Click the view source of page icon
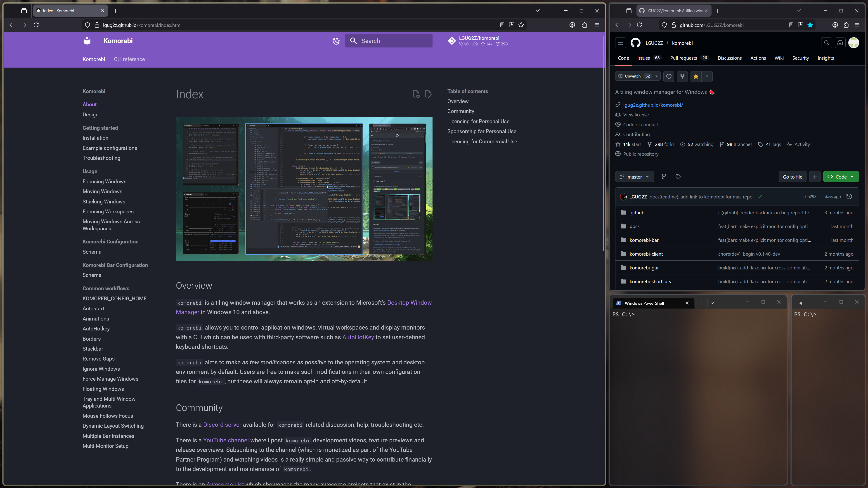The height and width of the screenshot is (488, 868). click(x=416, y=94)
